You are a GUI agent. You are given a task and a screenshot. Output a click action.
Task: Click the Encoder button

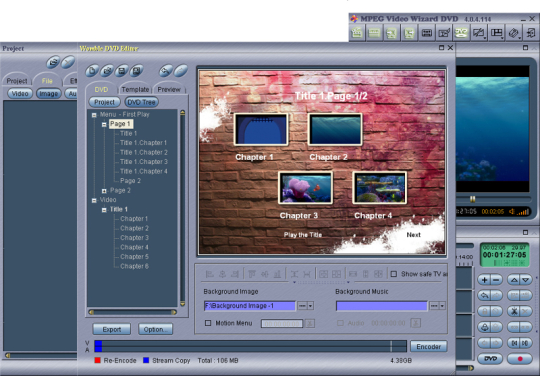pyautogui.click(x=429, y=347)
